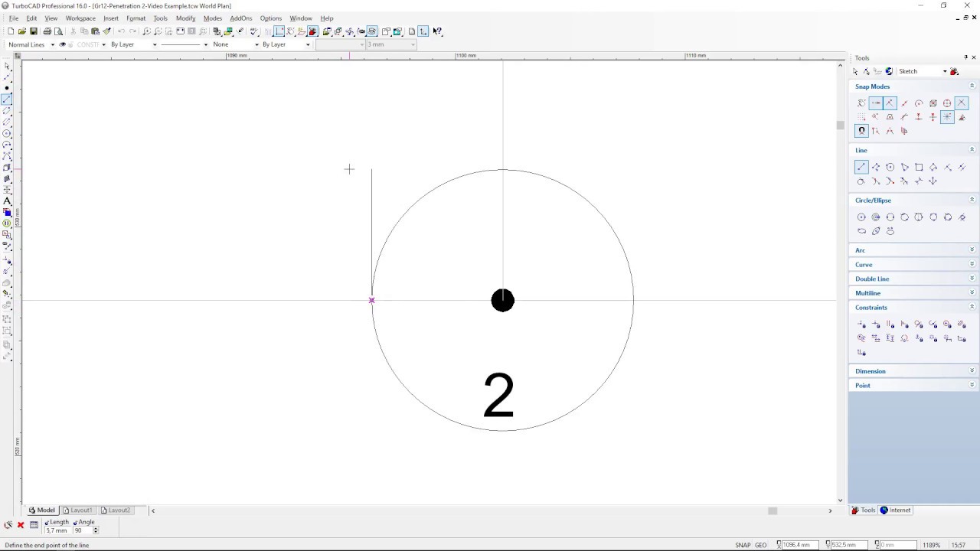Screen dimensions: 980x551
Task: Click the globe icon in Tools palette header
Action: pos(889,71)
